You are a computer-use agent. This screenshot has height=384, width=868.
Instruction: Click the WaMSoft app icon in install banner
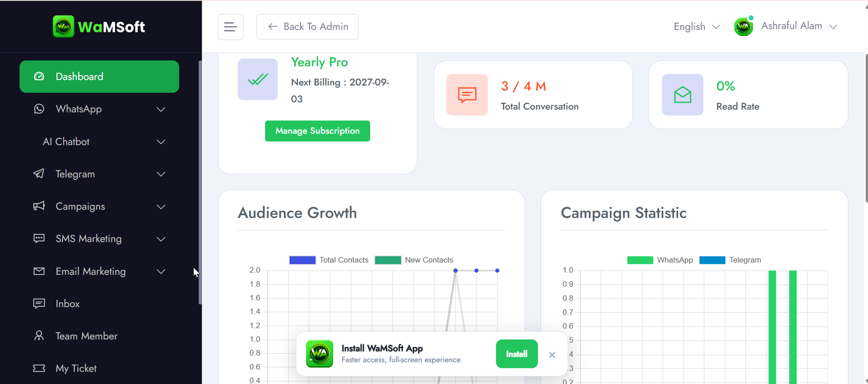click(320, 354)
